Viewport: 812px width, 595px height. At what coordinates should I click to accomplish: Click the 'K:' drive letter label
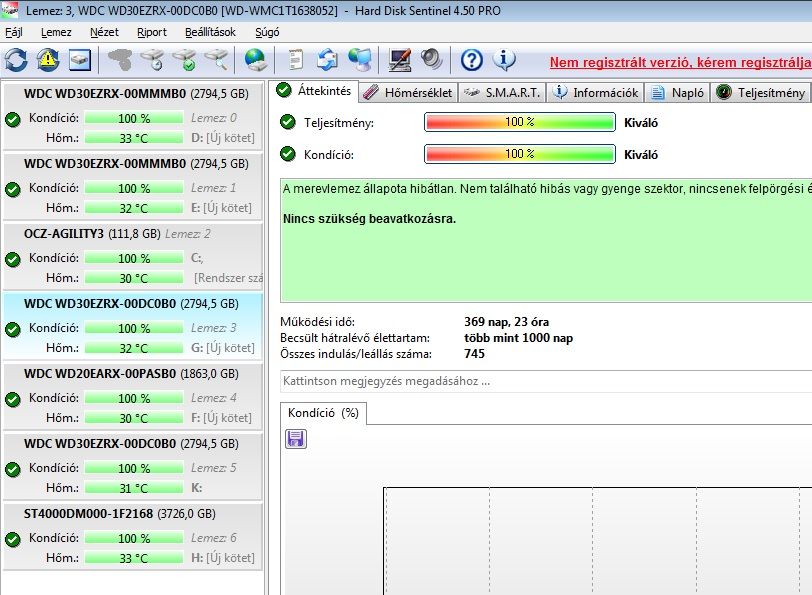tap(197, 488)
